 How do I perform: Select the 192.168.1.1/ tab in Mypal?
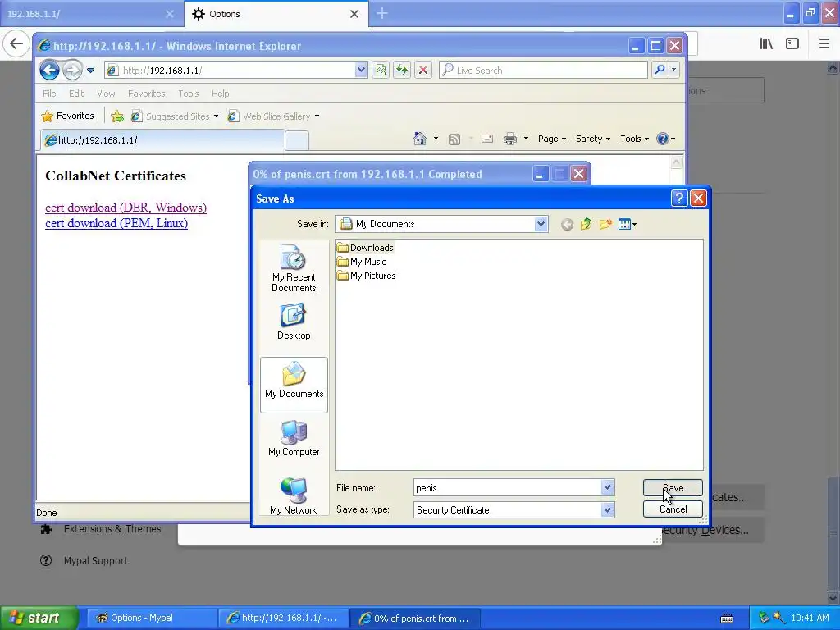[92, 14]
